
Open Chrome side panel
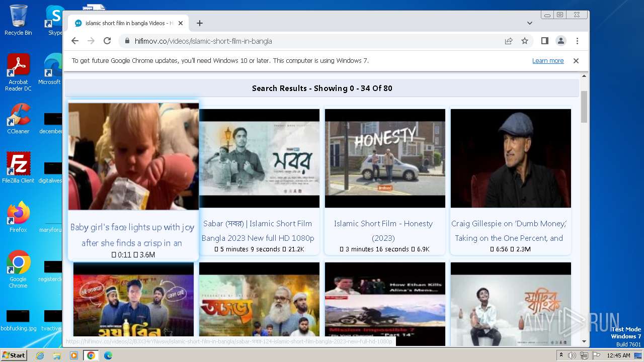(544, 41)
